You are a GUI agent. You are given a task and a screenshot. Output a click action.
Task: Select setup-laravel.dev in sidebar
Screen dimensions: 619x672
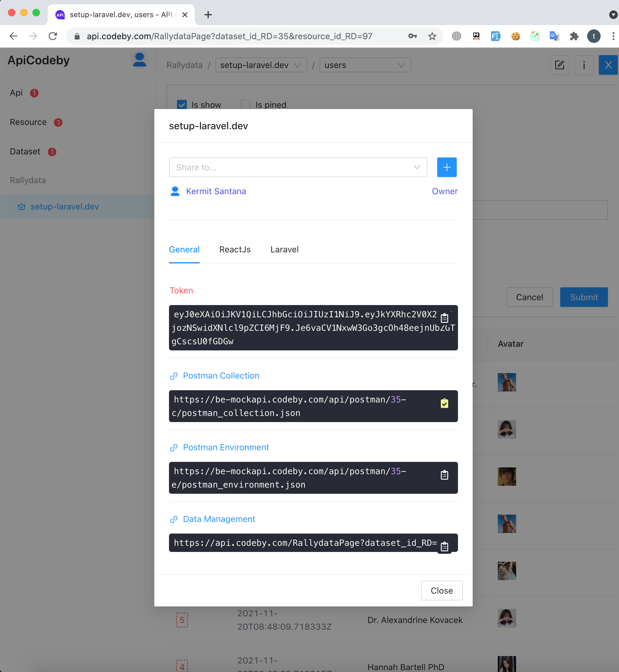(65, 206)
